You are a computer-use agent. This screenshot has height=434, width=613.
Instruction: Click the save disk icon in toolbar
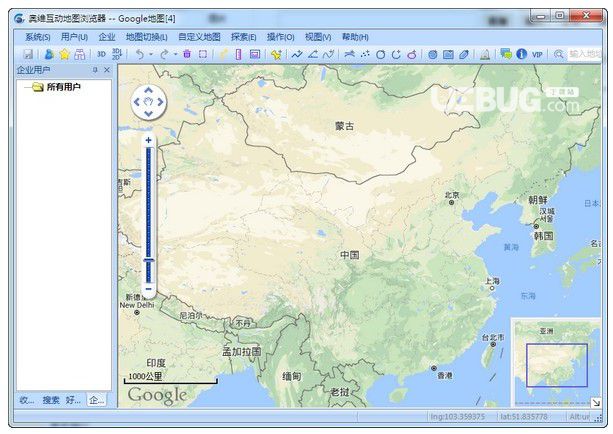(28, 54)
